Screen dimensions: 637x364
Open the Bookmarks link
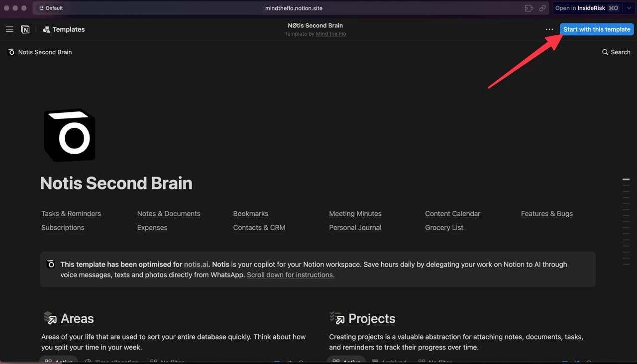click(251, 213)
